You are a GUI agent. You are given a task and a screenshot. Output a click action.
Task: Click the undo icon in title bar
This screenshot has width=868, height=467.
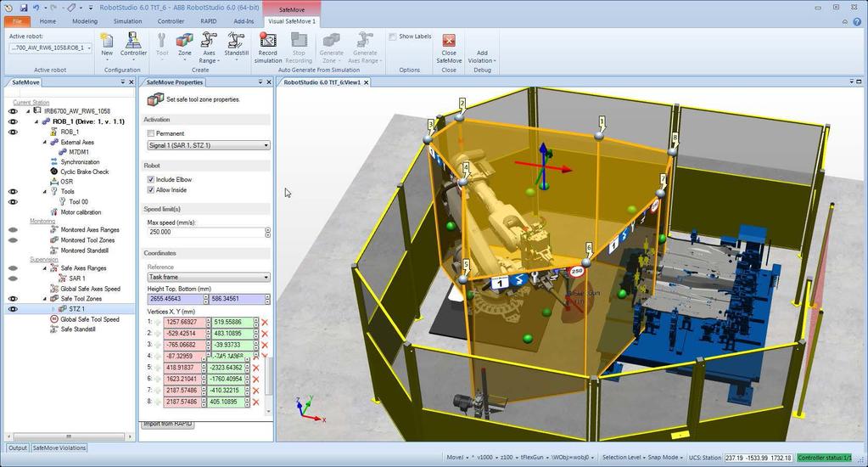(36, 8)
